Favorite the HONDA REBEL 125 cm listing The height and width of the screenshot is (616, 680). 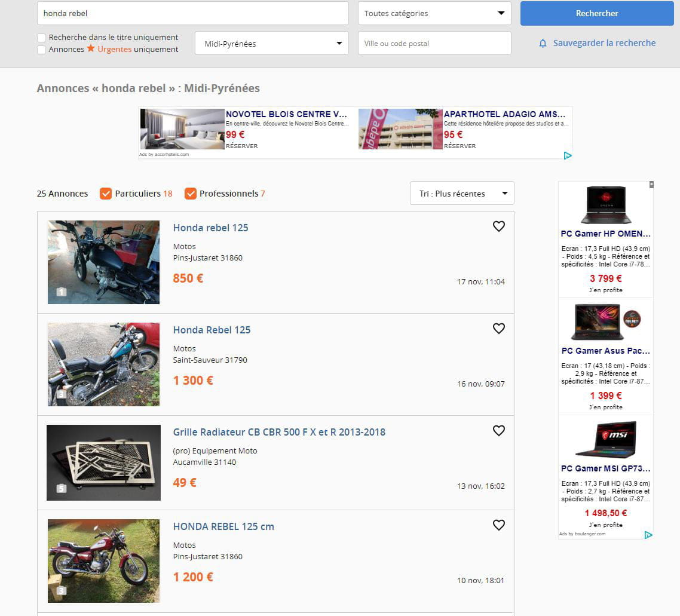499,525
